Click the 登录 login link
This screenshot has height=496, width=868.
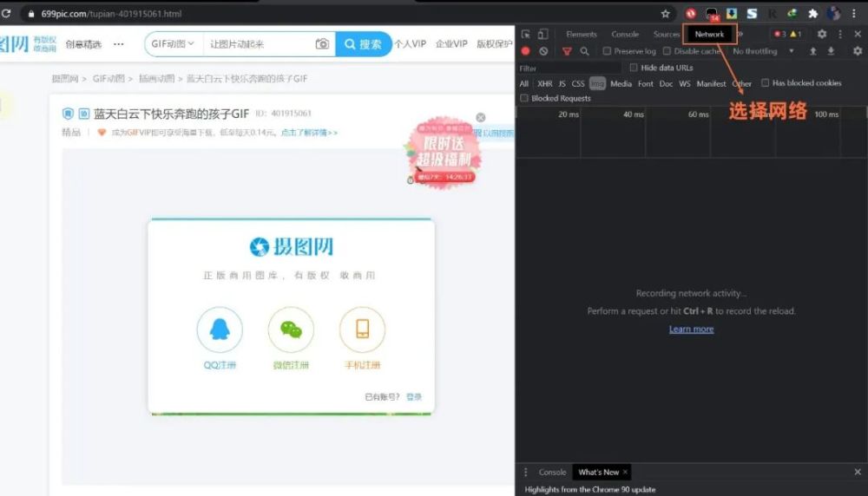click(414, 397)
